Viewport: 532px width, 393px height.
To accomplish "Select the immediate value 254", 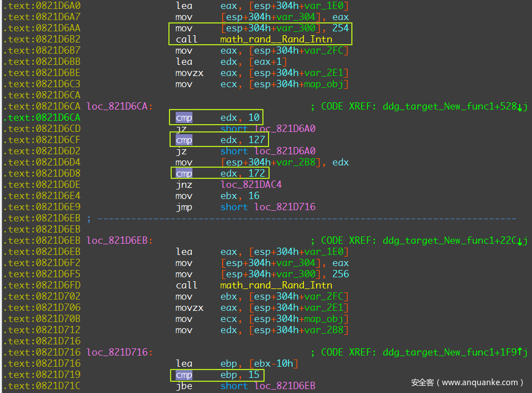I will pyautogui.click(x=340, y=28).
